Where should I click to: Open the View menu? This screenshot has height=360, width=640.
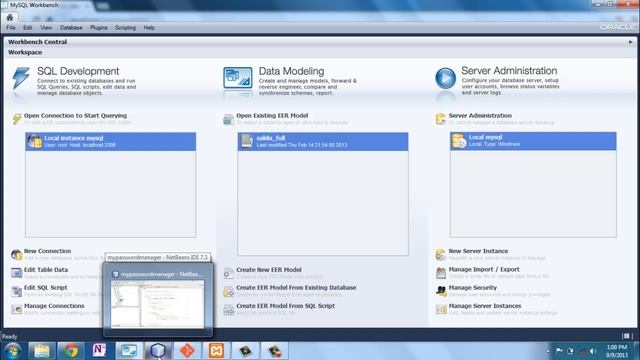click(46, 28)
